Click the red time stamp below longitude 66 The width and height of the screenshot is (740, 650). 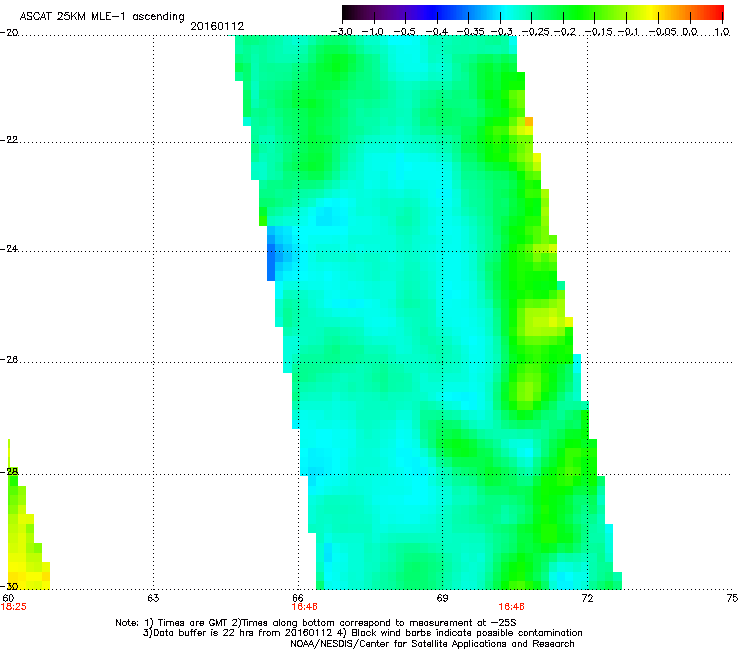(304, 607)
